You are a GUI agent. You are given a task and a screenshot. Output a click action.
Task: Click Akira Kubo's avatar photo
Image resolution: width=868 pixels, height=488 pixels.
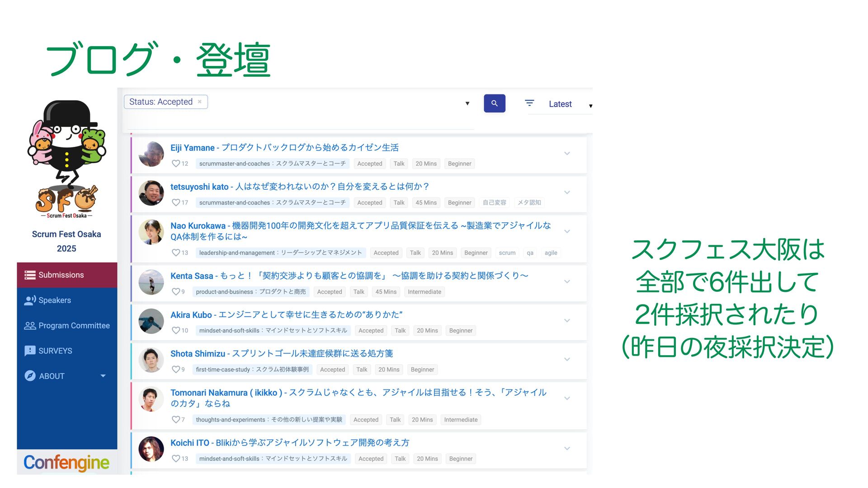coord(151,321)
